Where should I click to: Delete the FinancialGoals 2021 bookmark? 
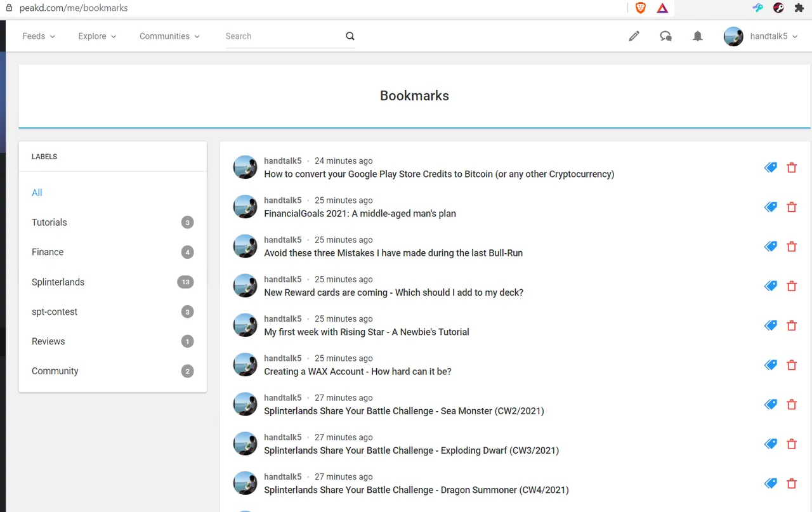tap(792, 207)
